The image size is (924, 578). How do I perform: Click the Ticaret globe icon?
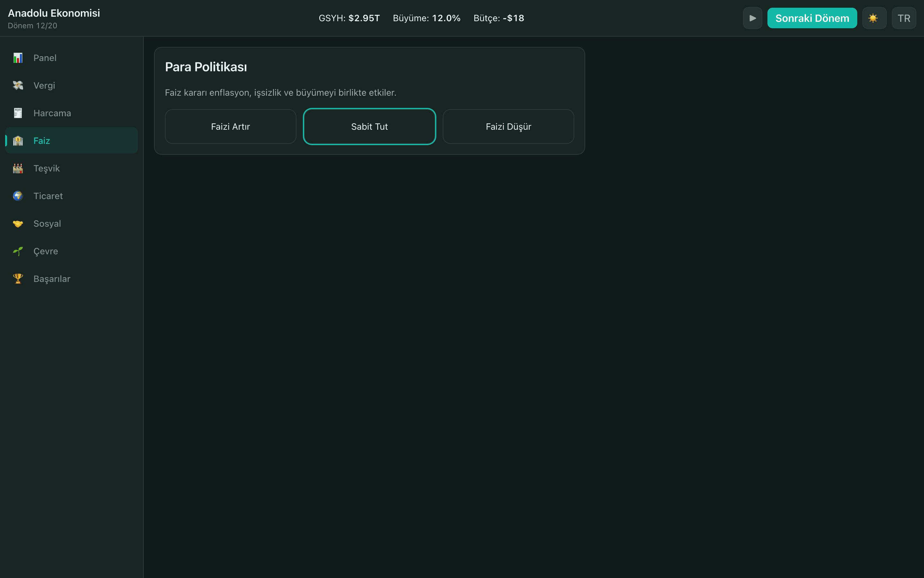[18, 196]
